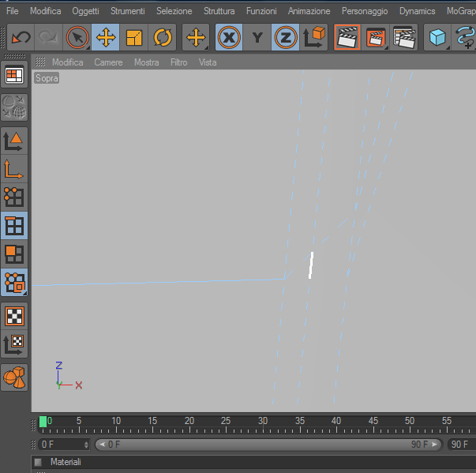The height and width of the screenshot is (473, 476).
Task: Toggle world coordinate system icon
Action: (313, 38)
